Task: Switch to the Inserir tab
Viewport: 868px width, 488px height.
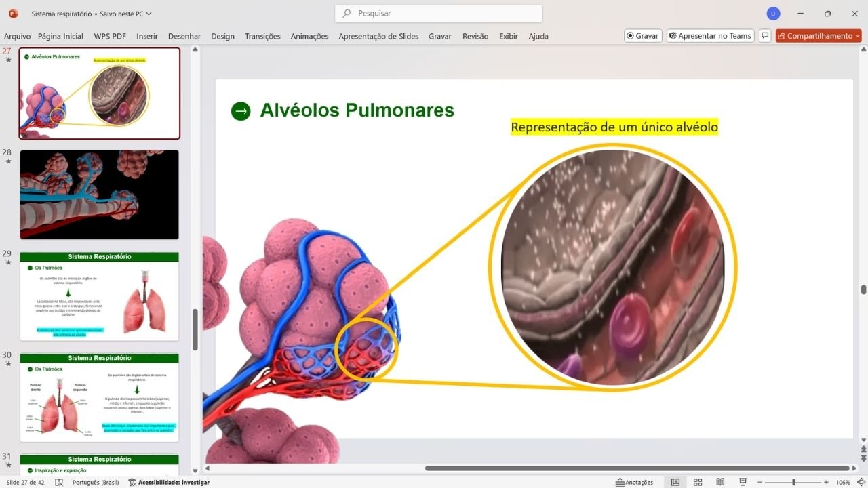Action: point(147,37)
